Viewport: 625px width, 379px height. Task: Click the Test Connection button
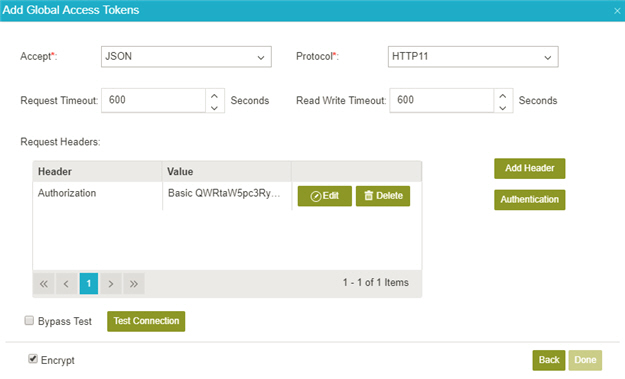click(146, 321)
